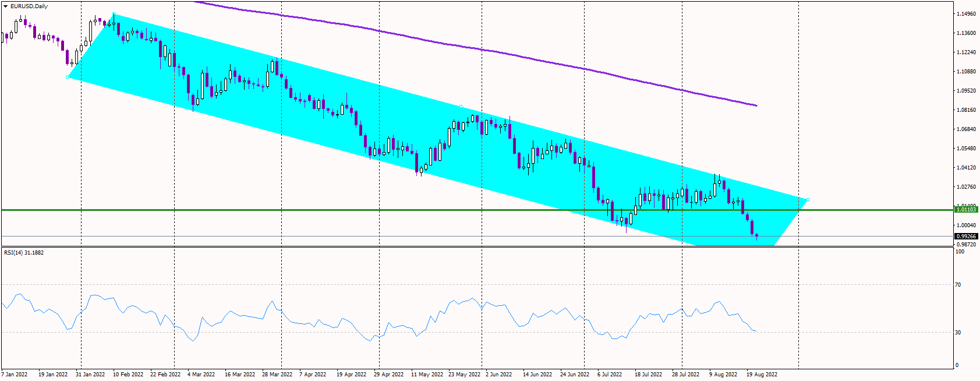Click the green 1.01103 price label
Viewport: 980px width, 381px height.
pyautogui.click(x=967, y=209)
